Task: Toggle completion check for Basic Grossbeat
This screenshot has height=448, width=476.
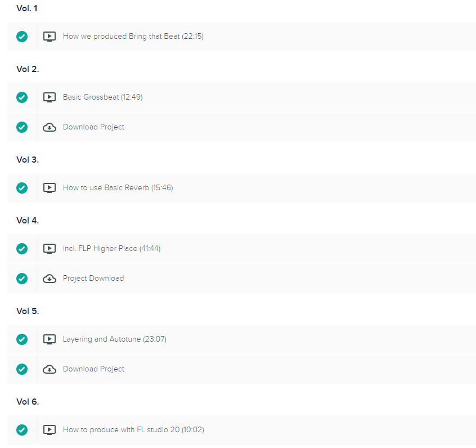Action: coord(22,97)
